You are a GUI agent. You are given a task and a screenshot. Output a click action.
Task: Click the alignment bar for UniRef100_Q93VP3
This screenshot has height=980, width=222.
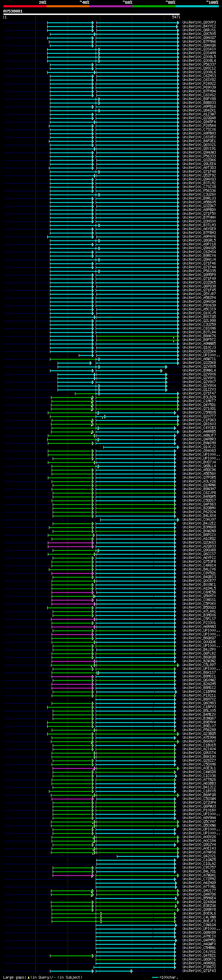113,23
